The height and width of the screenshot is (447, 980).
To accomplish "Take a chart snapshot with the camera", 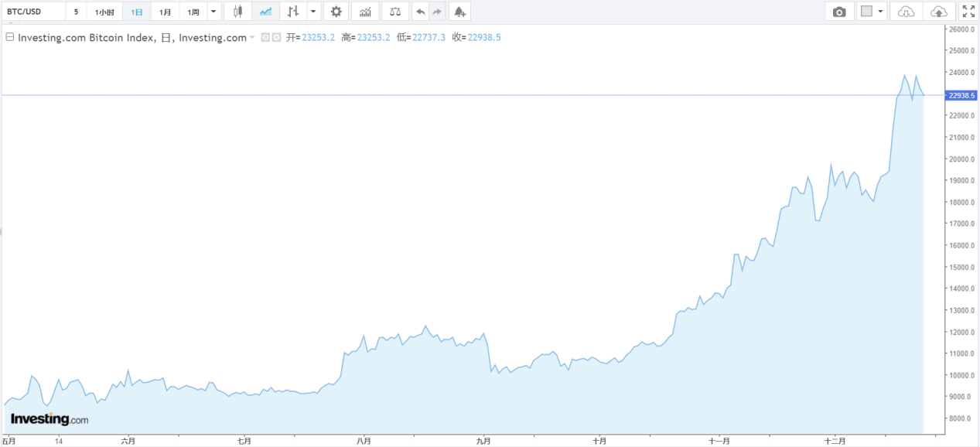I will (839, 12).
